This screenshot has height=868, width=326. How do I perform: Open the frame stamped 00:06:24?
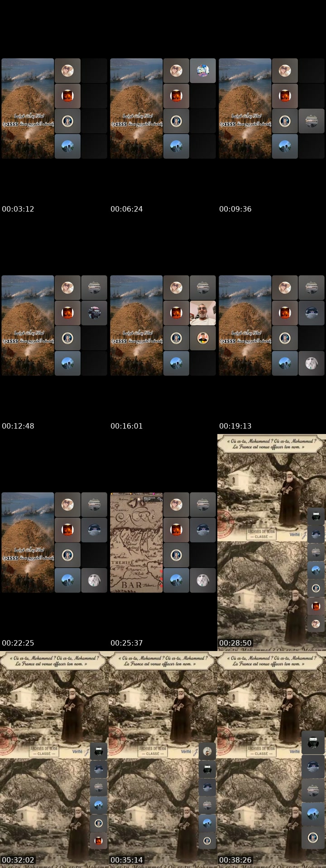[x=163, y=108]
